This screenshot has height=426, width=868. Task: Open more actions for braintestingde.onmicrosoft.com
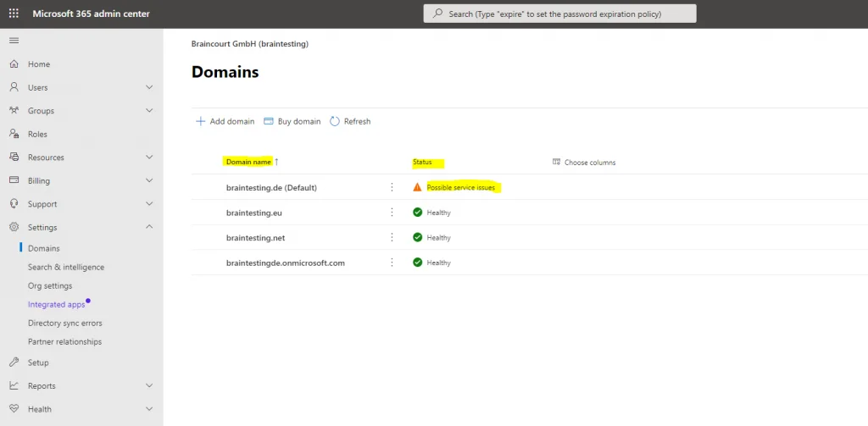pyautogui.click(x=392, y=263)
